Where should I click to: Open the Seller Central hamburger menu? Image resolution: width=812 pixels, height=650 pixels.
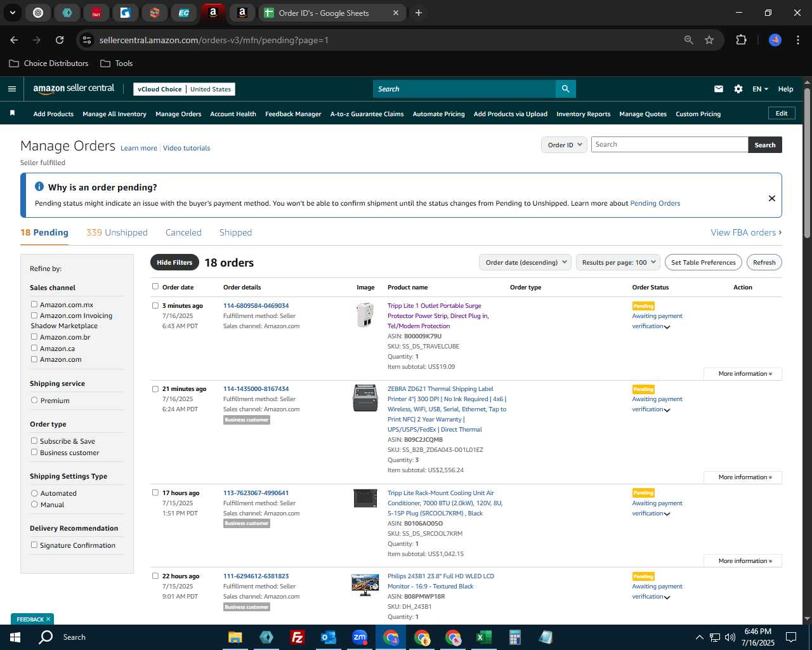coord(12,89)
